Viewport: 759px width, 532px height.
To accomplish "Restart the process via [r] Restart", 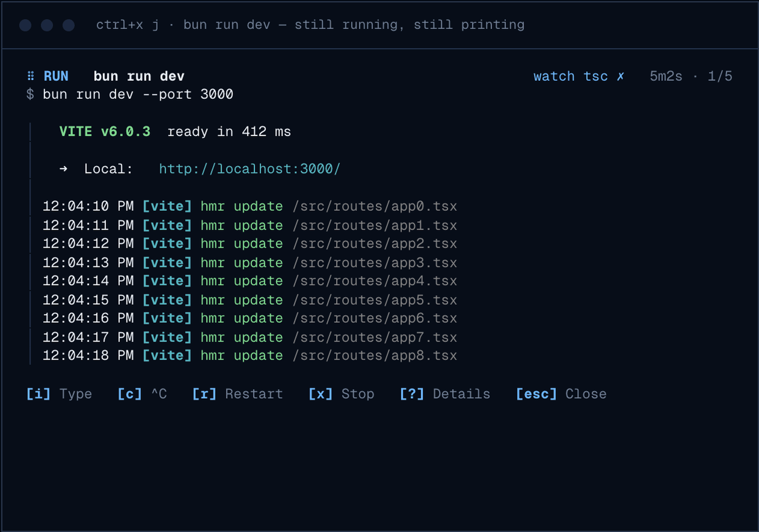I will [237, 394].
